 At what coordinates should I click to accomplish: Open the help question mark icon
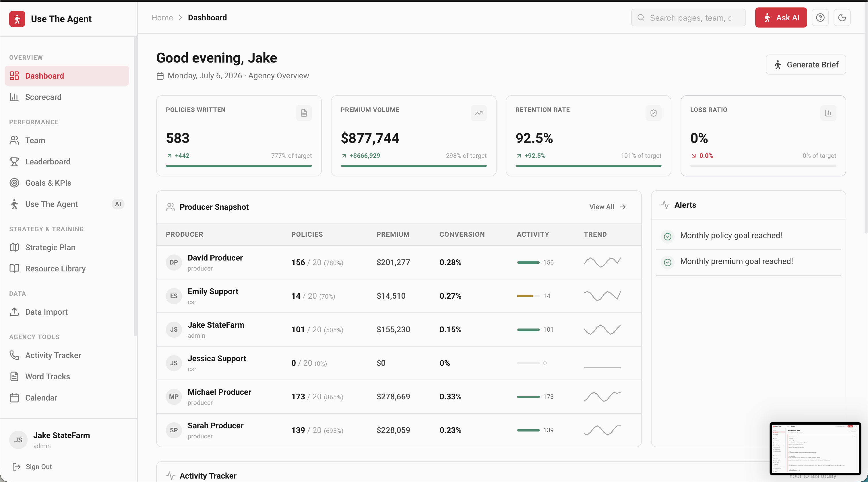820,18
